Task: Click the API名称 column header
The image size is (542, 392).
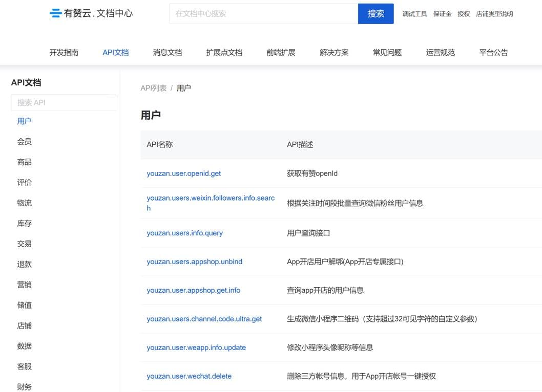Action: coord(160,144)
